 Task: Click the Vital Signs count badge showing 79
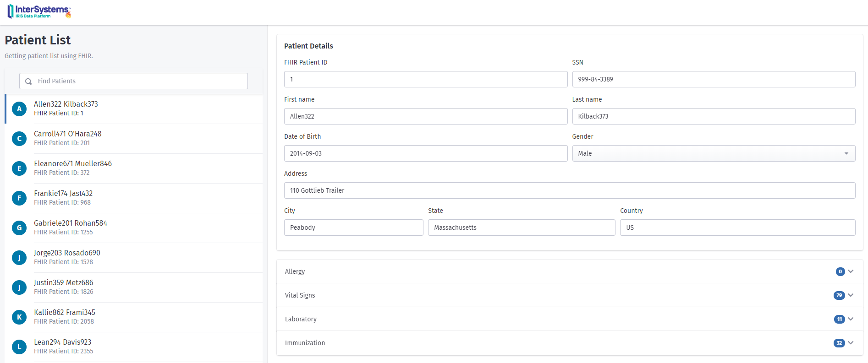pos(839,295)
